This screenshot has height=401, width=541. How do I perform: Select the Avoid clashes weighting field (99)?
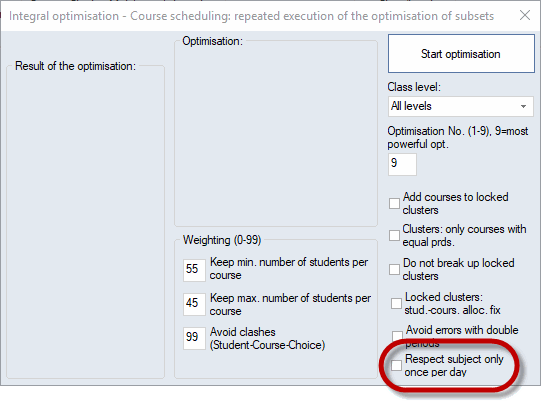tap(194, 338)
